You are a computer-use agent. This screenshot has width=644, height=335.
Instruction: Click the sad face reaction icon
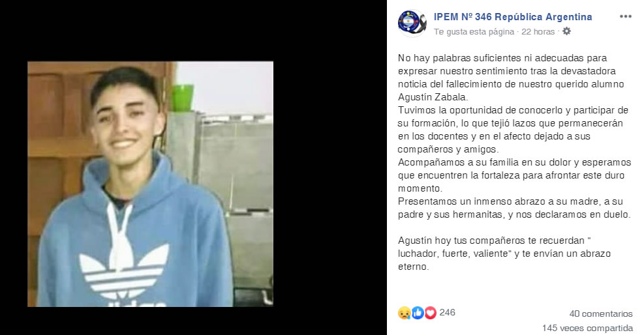[x=405, y=313]
